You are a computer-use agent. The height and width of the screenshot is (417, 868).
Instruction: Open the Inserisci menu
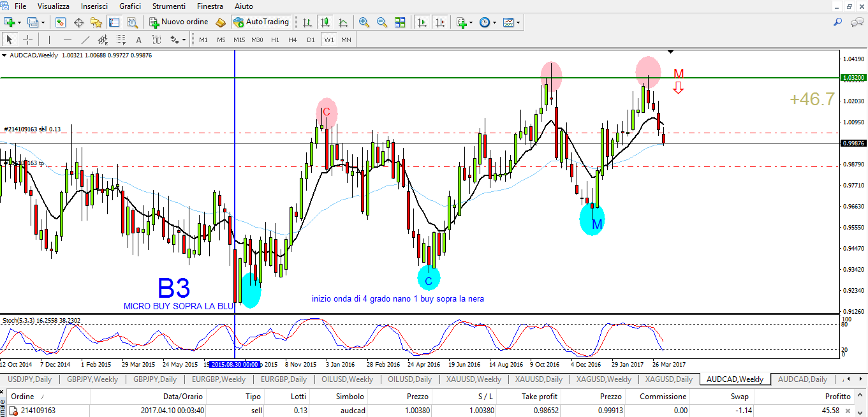point(94,6)
